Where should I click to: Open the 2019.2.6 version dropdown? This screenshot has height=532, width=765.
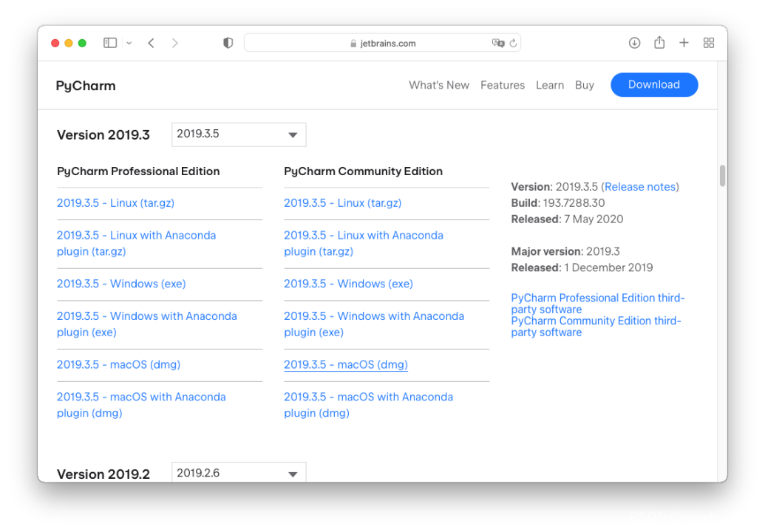tap(239, 472)
